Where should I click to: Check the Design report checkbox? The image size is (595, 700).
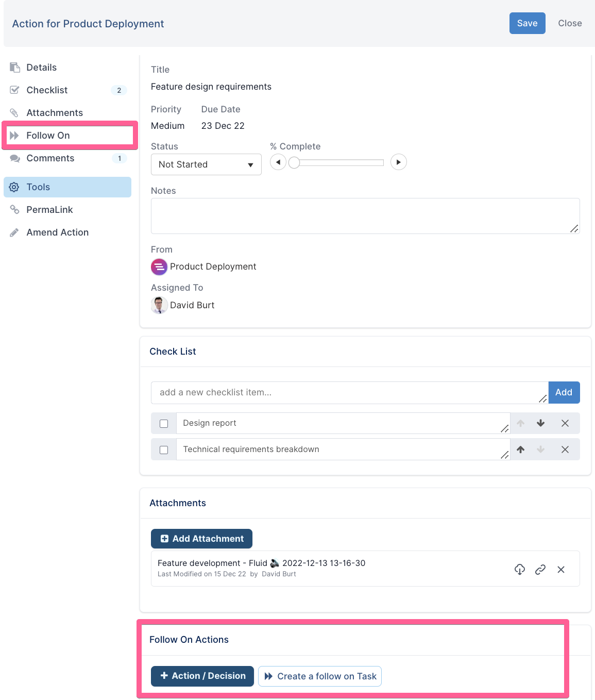164,424
